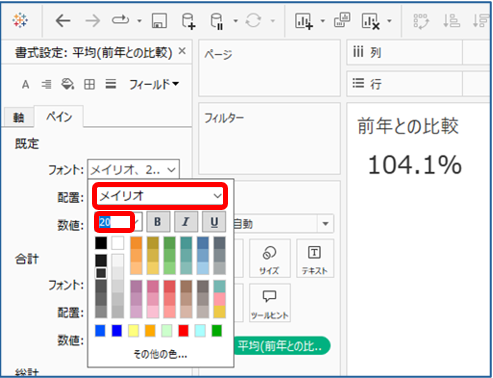Click the 列 columns shelf
This screenshot has height=378, width=493.
[x=418, y=52]
